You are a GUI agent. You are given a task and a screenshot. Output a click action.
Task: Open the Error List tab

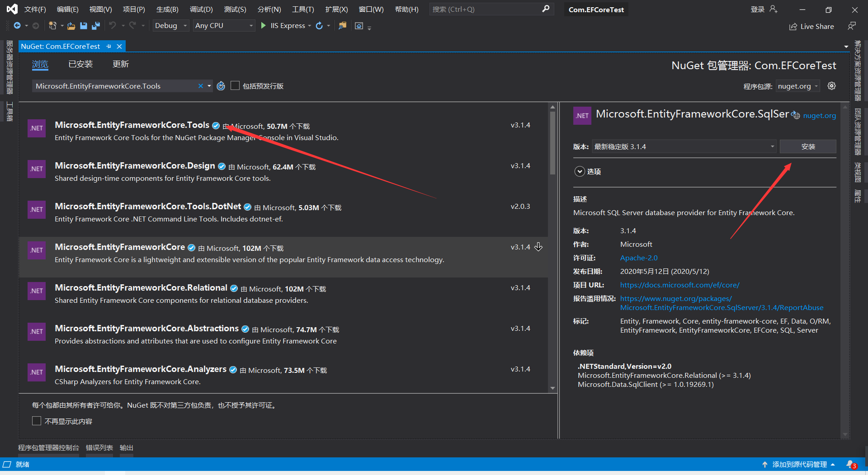click(x=99, y=447)
